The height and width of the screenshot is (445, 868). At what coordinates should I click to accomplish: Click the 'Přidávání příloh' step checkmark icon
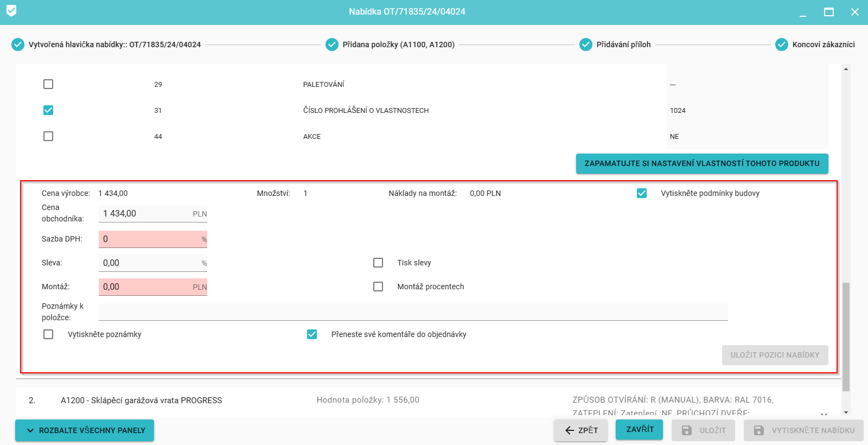pos(586,44)
